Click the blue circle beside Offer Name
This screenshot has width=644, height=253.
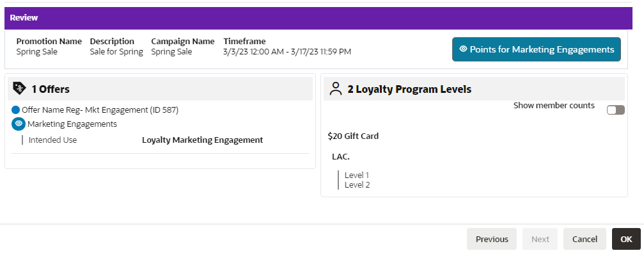(15, 110)
